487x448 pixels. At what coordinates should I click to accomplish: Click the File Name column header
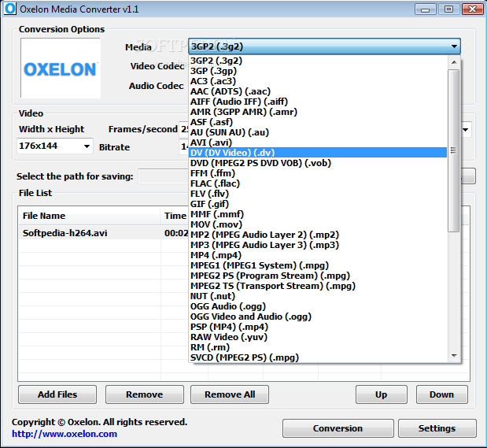pyautogui.click(x=90, y=216)
